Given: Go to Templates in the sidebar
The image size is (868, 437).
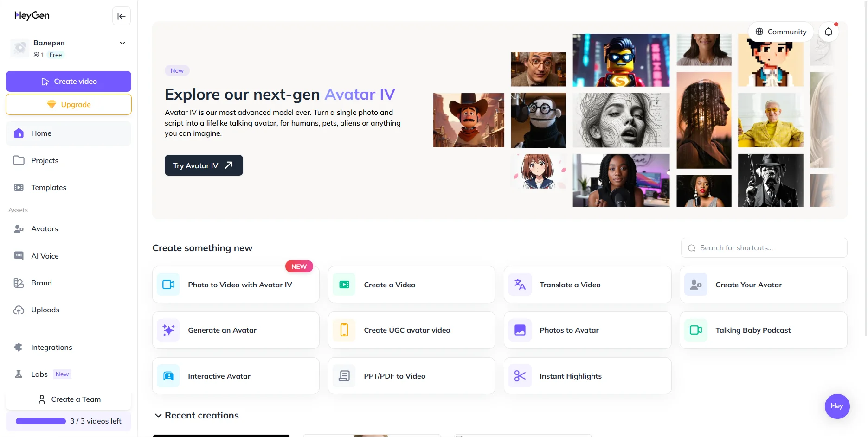Looking at the screenshot, I should click(69, 188).
